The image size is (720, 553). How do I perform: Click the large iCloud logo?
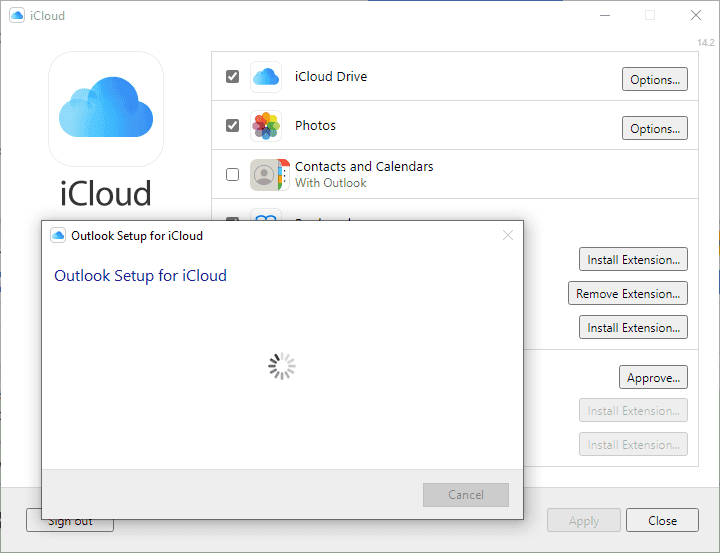[x=106, y=109]
